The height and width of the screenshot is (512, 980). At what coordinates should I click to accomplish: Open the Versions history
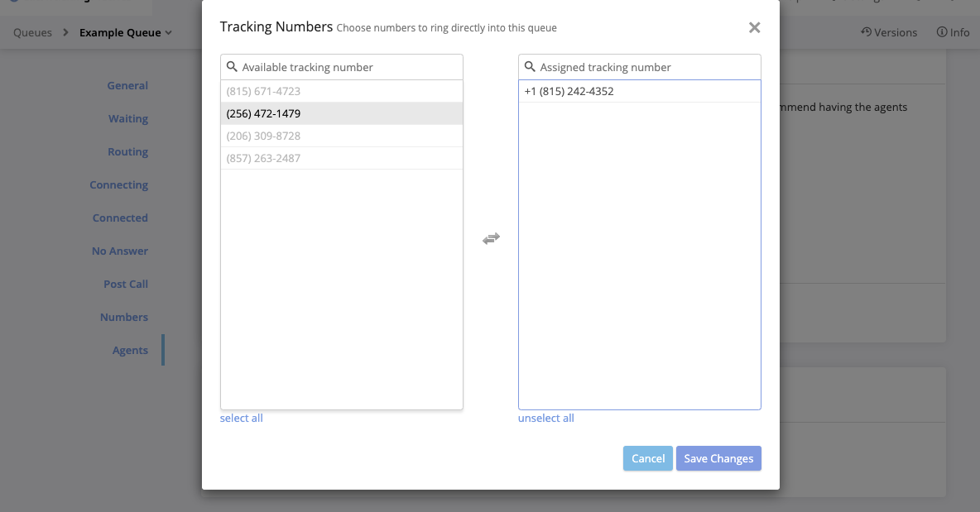point(889,32)
